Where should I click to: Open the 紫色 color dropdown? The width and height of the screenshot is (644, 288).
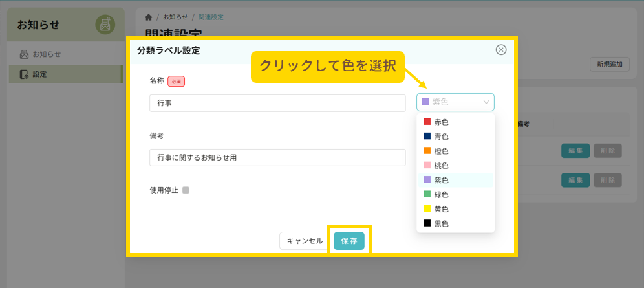tap(455, 102)
